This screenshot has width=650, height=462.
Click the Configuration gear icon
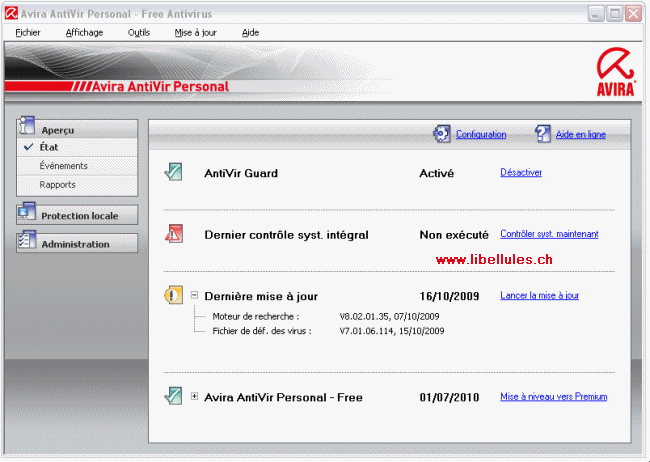[x=441, y=134]
